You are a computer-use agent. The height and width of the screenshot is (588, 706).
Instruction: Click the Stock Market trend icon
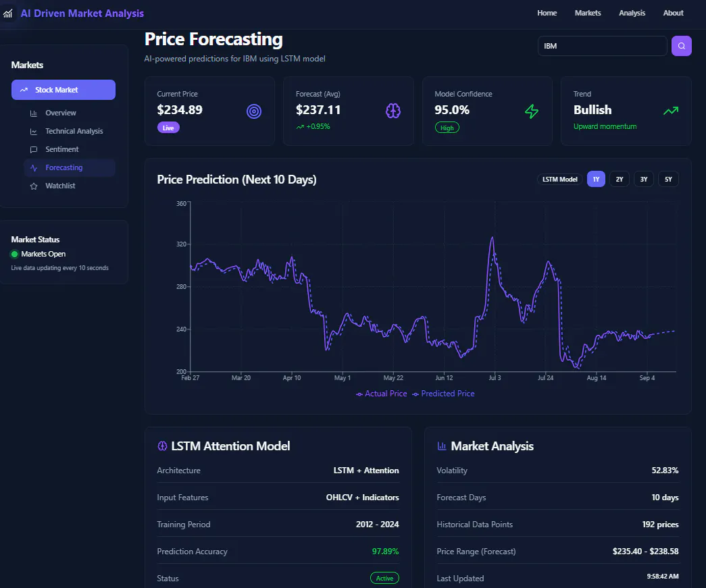point(24,90)
